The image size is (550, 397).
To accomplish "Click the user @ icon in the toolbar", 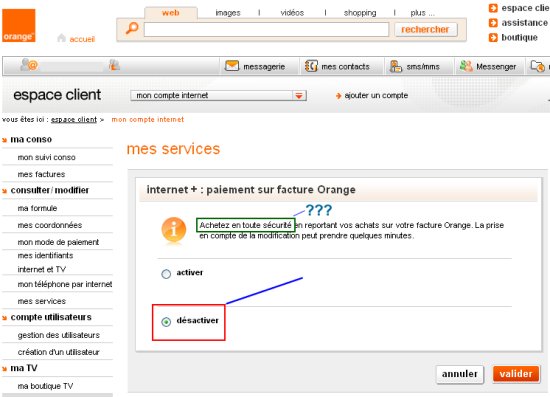I will tap(29, 65).
